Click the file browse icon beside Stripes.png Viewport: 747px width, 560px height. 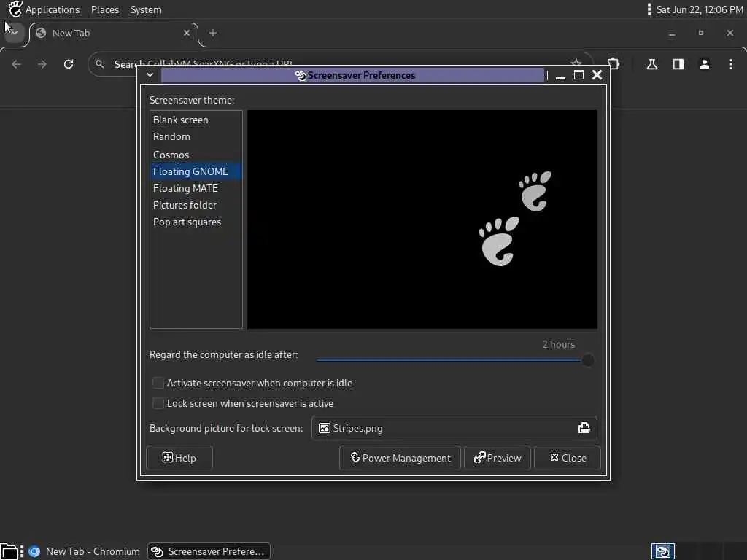[x=584, y=428]
